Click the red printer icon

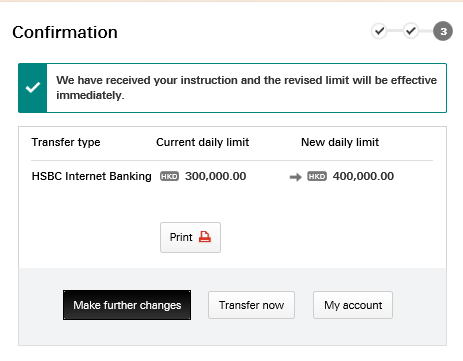[205, 237]
